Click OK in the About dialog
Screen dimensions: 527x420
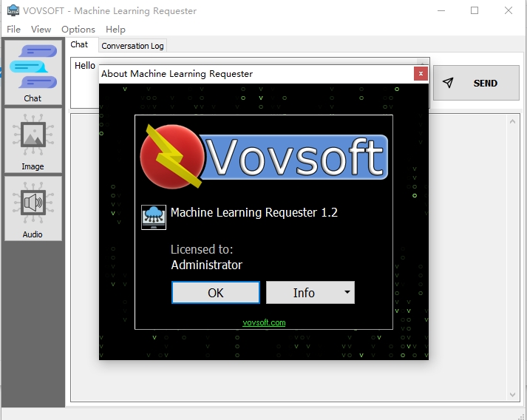click(x=215, y=293)
